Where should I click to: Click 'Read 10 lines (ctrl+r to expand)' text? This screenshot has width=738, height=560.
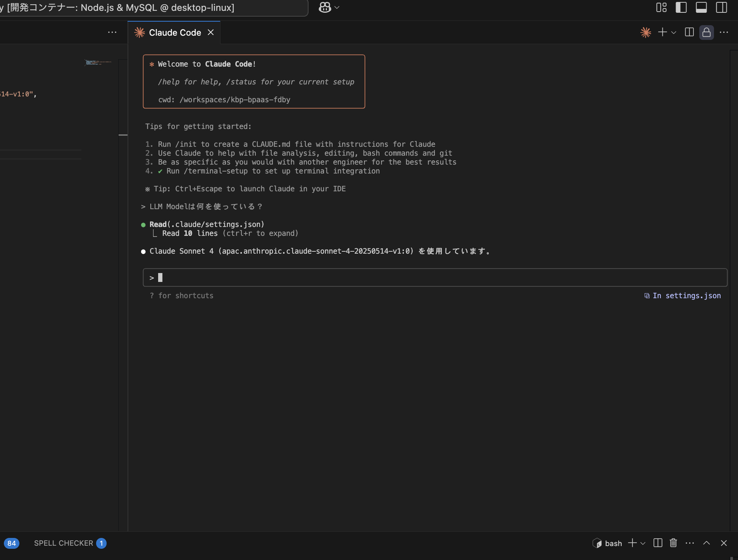(x=230, y=234)
